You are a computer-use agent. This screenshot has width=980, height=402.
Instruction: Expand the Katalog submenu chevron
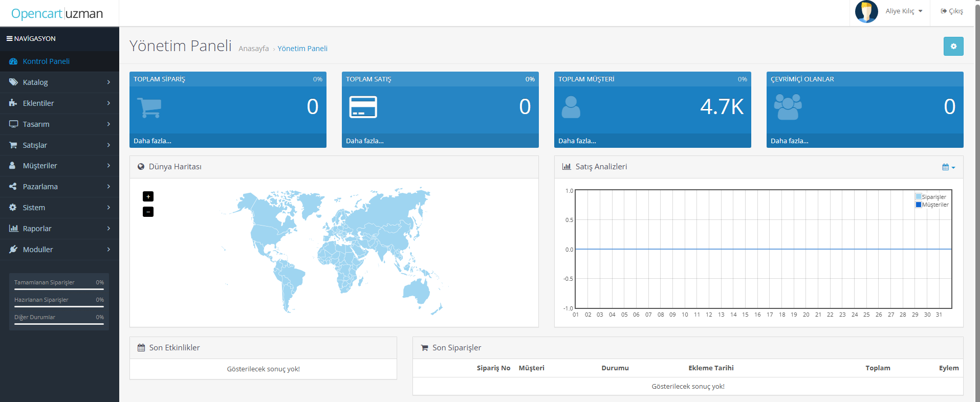(108, 82)
